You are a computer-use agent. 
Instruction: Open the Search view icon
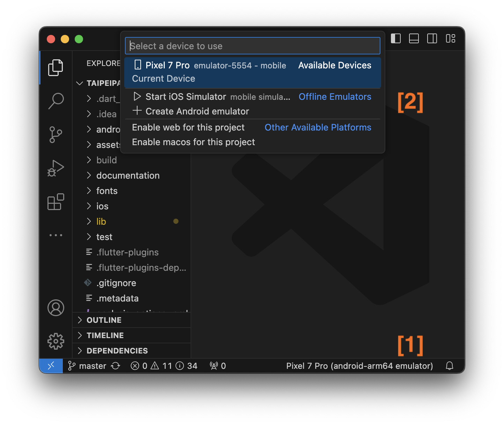click(55, 101)
